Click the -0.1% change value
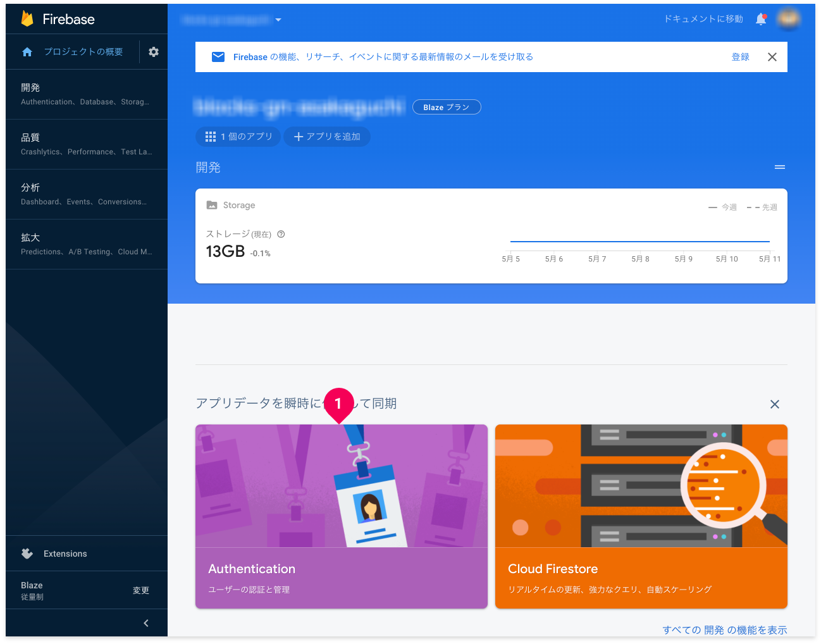 coord(261,253)
